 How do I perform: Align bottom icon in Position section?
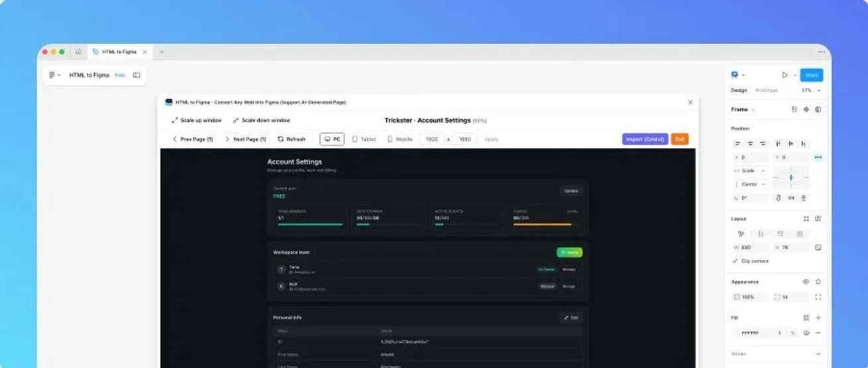click(x=803, y=143)
